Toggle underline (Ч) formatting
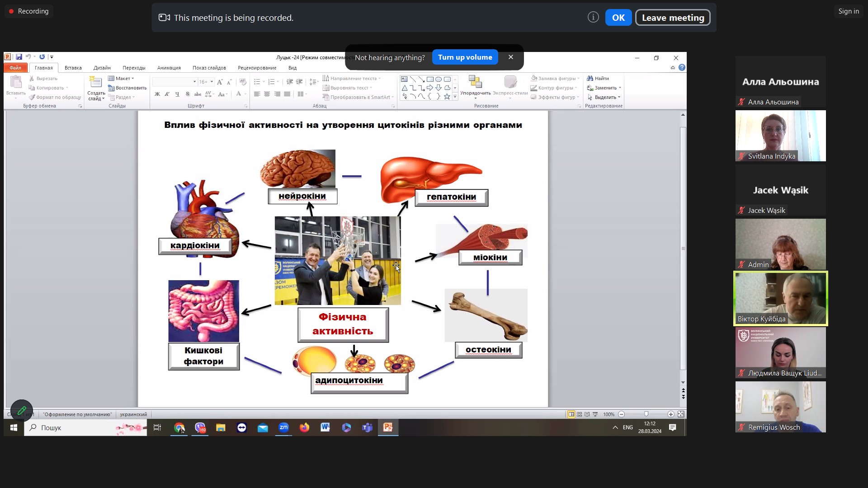This screenshot has width=868, height=488. 177,94
